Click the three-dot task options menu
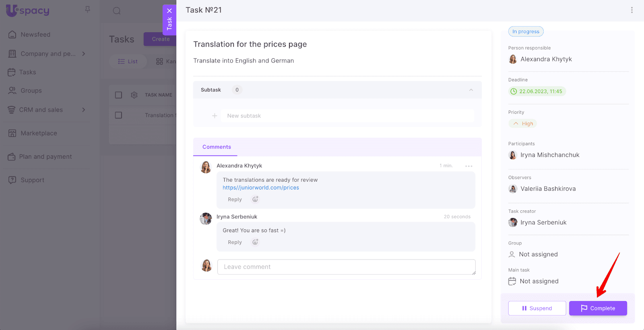Viewport: 644px width, 330px height. click(632, 10)
